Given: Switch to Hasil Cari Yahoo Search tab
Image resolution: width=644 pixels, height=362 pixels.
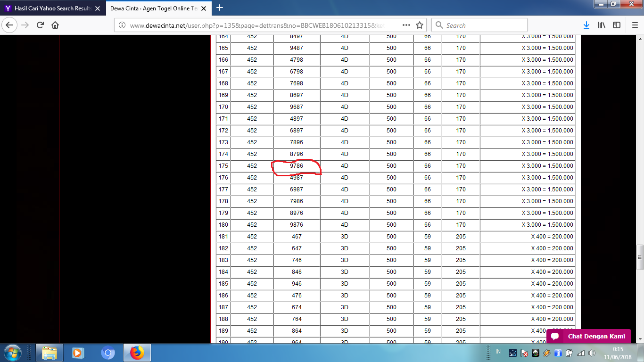Looking at the screenshot, I should coord(52,8).
